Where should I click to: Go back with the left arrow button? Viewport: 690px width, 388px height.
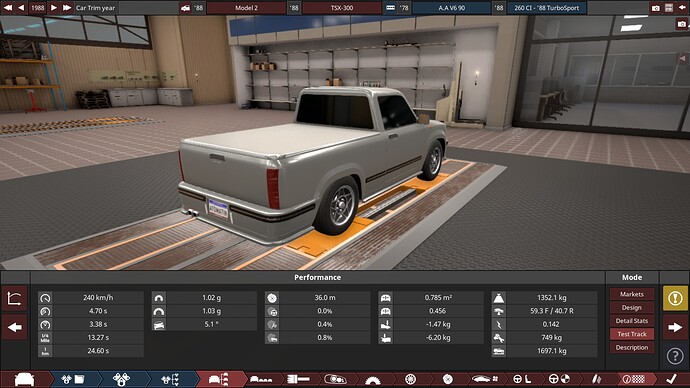pos(15,327)
